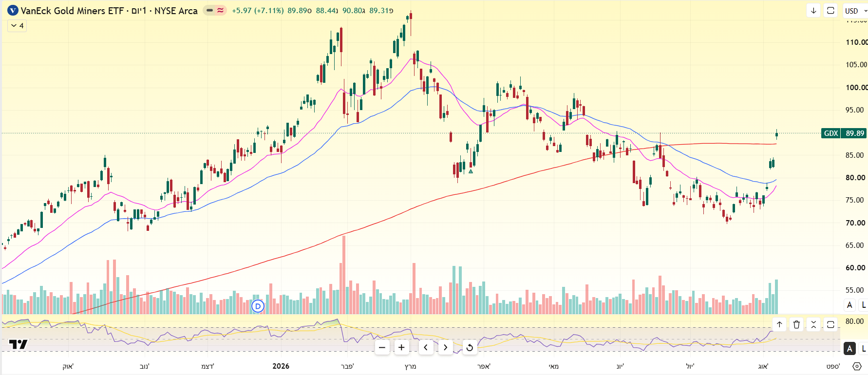Click the 2026 label on time axis

pos(281,366)
